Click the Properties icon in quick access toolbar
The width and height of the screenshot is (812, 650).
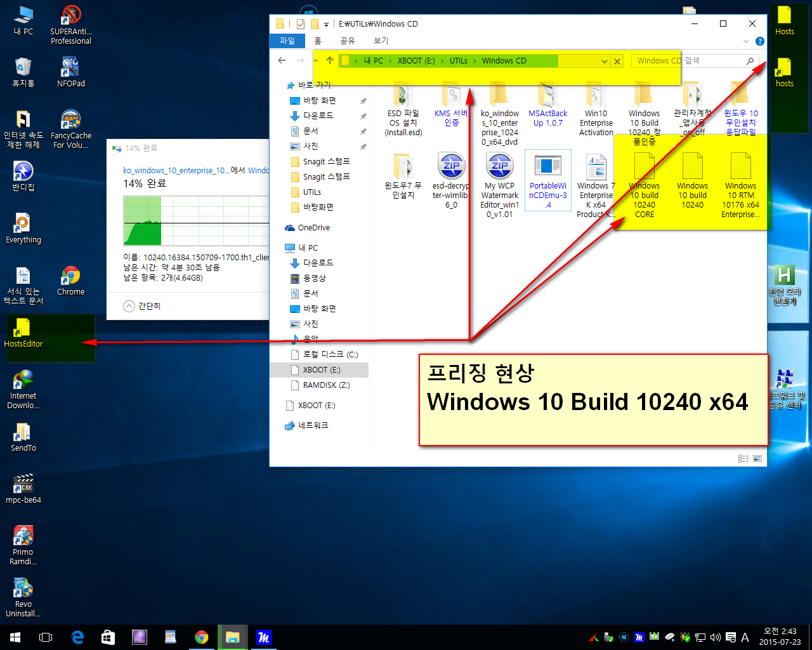click(x=301, y=24)
